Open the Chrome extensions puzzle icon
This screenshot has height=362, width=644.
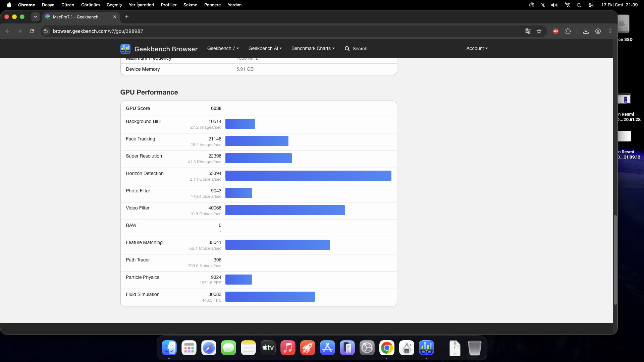pyautogui.click(x=568, y=31)
